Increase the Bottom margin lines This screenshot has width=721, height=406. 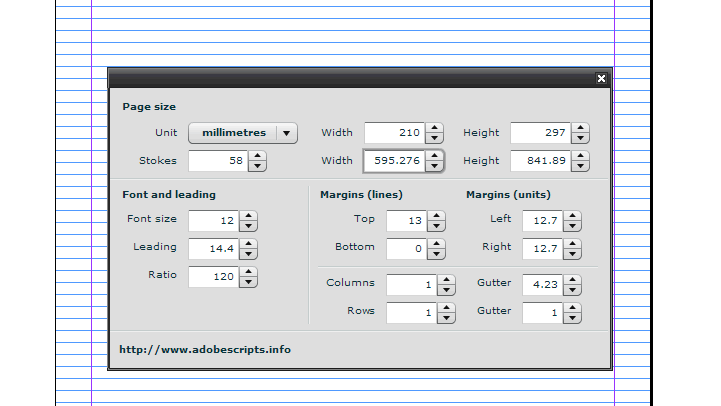(436, 244)
